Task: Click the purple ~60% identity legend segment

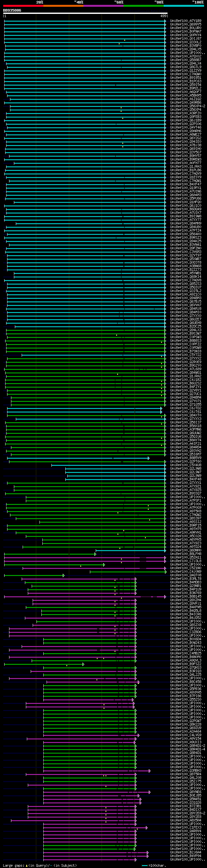Action: [x=103, y=6]
